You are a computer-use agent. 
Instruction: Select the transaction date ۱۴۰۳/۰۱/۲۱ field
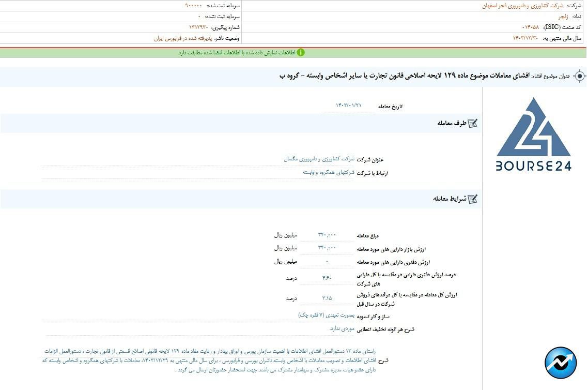pyautogui.click(x=348, y=105)
